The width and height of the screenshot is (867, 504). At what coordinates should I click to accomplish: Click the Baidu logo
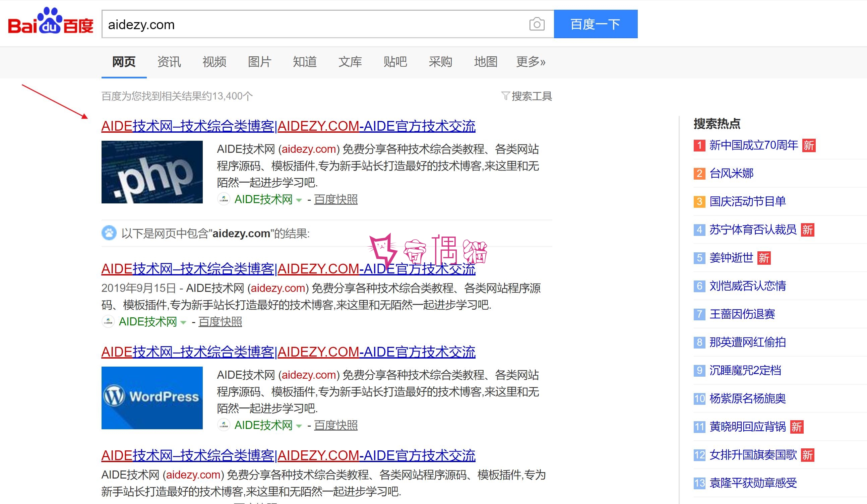click(x=51, y=21)
